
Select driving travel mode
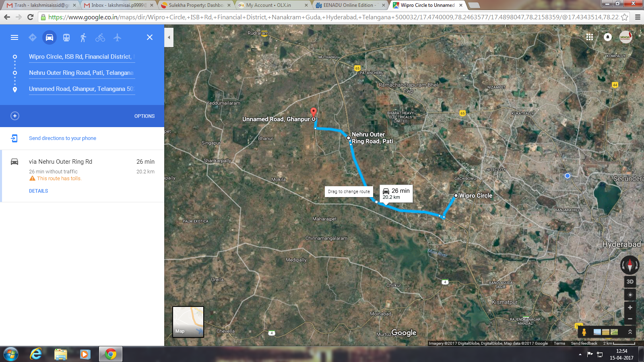[50, 37]
